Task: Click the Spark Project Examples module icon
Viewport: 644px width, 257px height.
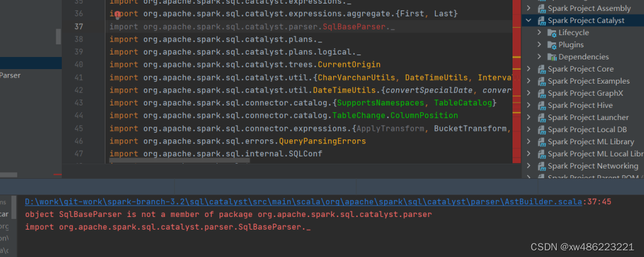Action: click(541, 81)
